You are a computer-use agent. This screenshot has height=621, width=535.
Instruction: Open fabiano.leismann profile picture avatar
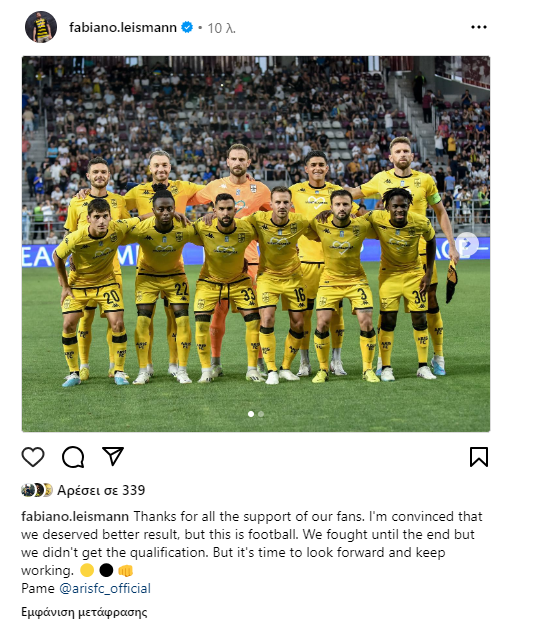tap(41, 27)
